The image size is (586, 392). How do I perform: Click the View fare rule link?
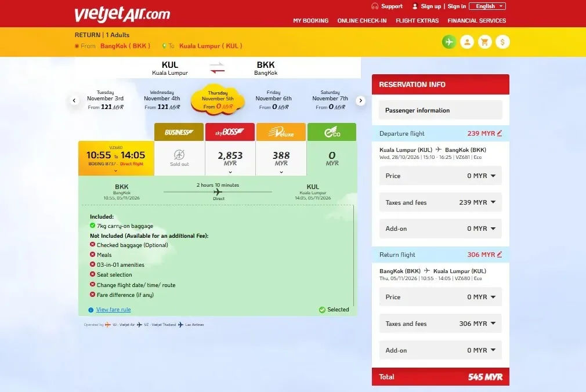[x=113, y=310]
